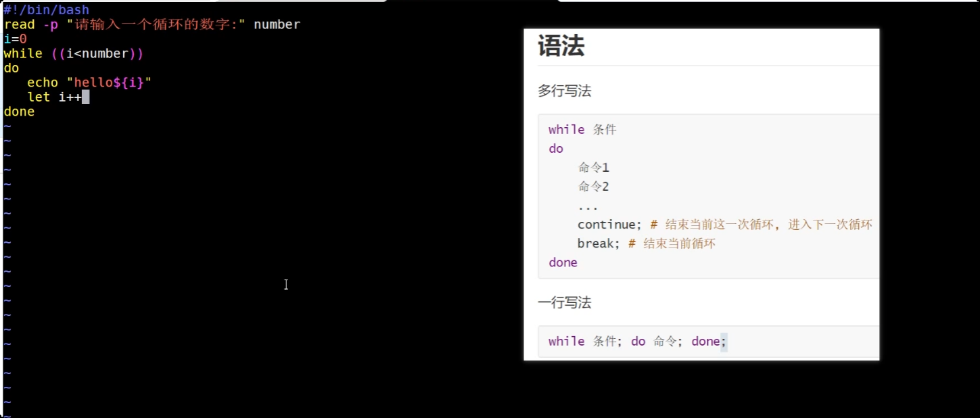Screen dimensions: 980x418
Task: Click the '多行写法' subheading
Action: pyautogui.click(x=565, y=91)
